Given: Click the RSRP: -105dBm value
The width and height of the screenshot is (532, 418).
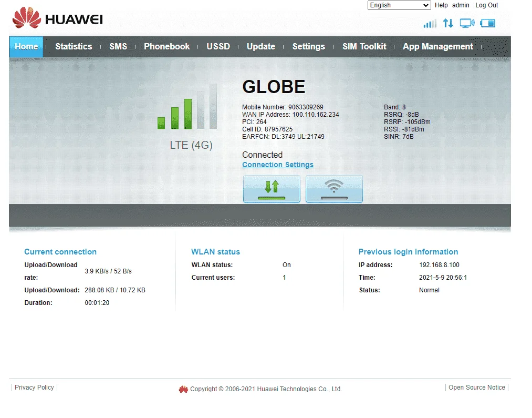Looking at the screenshot, I should click(407, 122).
